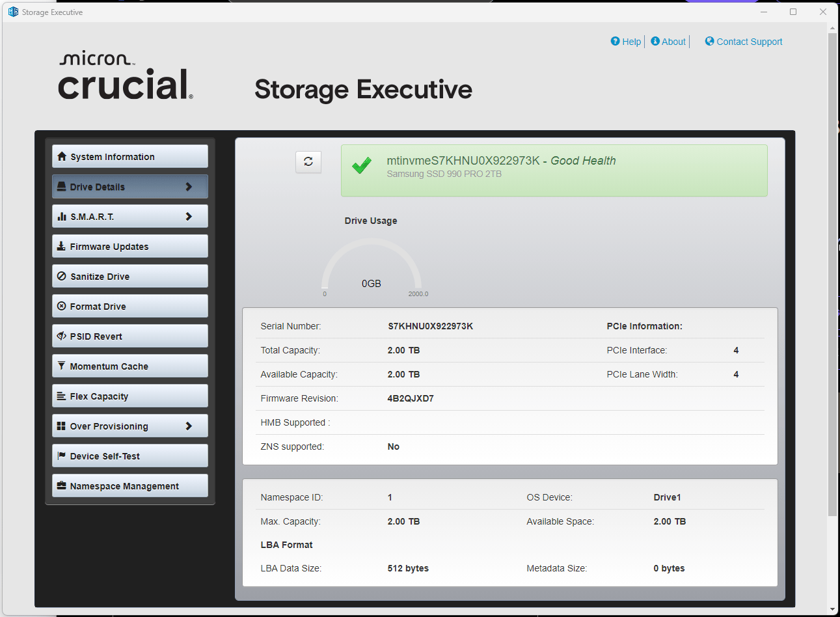Expand the Drive Details submenu arrow
The image size is (840, 617).
pyautogui.click(x=189, y=187)
